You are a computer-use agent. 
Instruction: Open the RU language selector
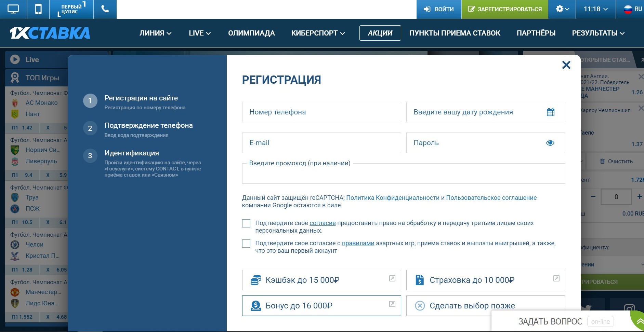click(633, 9)
